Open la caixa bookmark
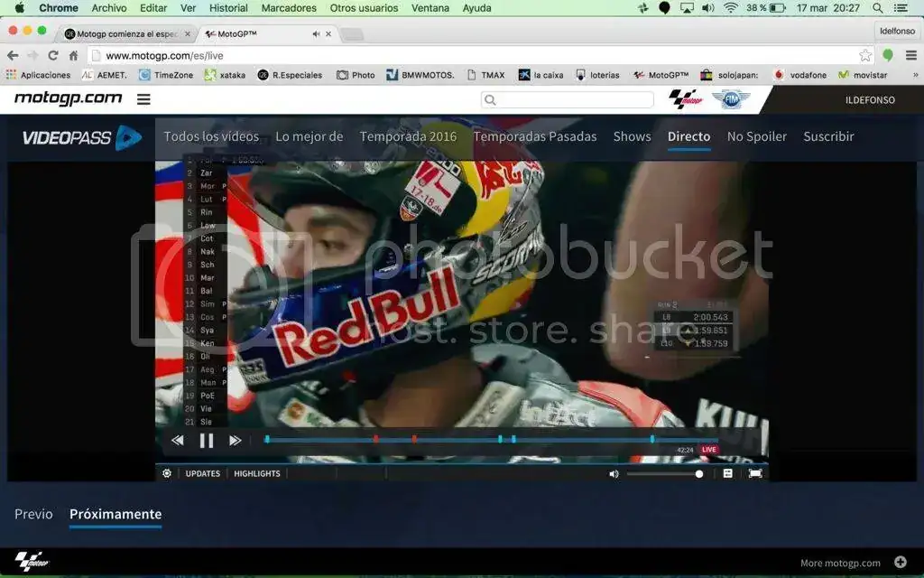Image resolution: width=924 pixels, height=578 pixels. [541, 75]
